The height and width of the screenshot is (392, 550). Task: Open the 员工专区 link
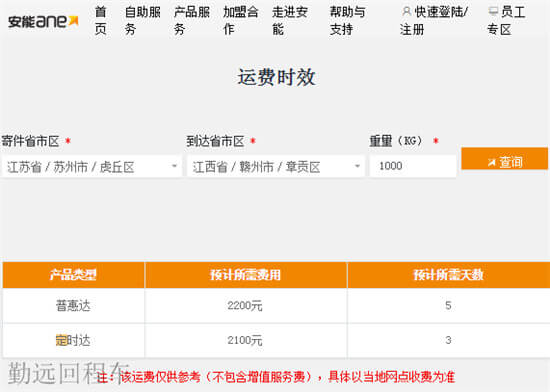point(506,21)
